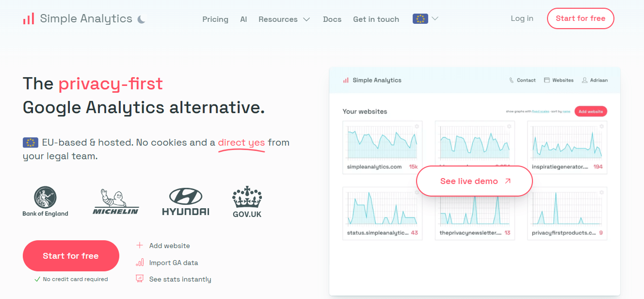Click the chart icon beside Import GA data
Viewport: 644px width, 299px height.
coord(140,263)
